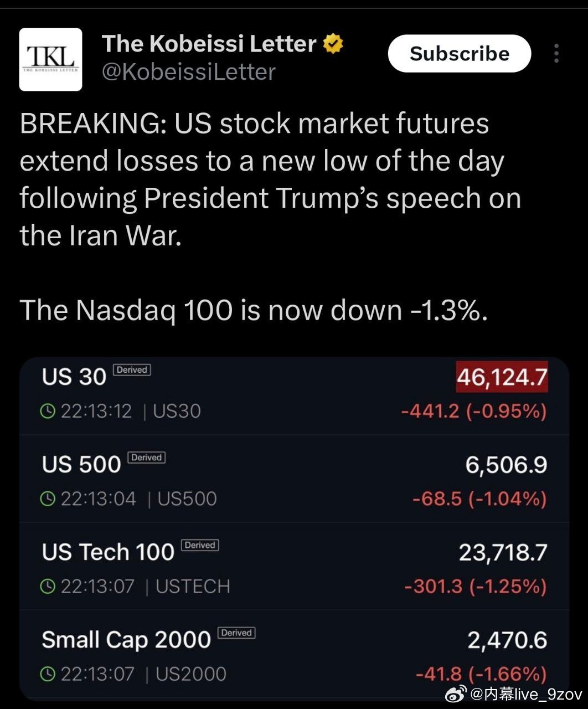
Task: Click the gold verified badge
Action: click(333, 44)
